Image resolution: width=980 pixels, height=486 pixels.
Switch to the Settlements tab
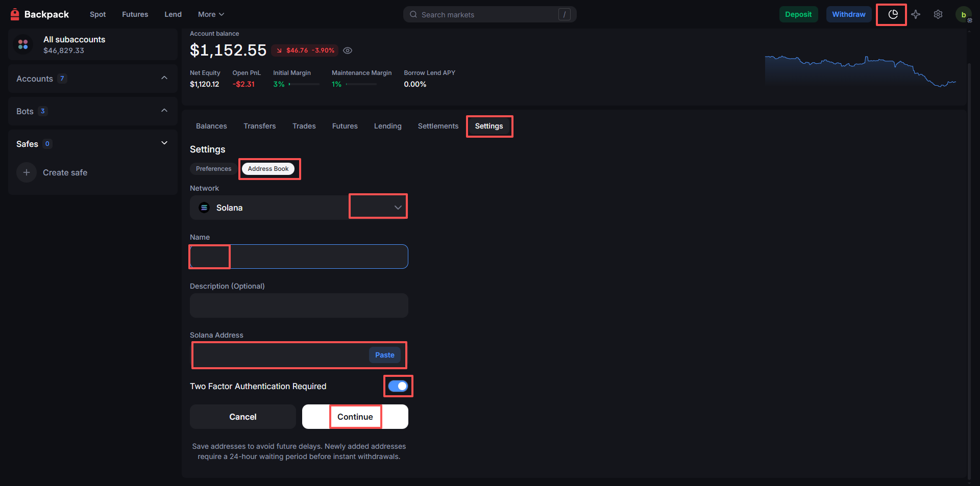coord(438,126)
